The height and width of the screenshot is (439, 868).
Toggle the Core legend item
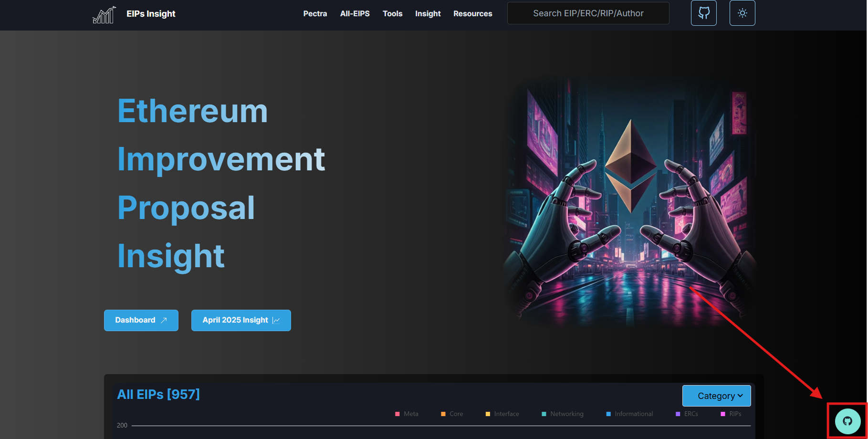click(452, 414)
